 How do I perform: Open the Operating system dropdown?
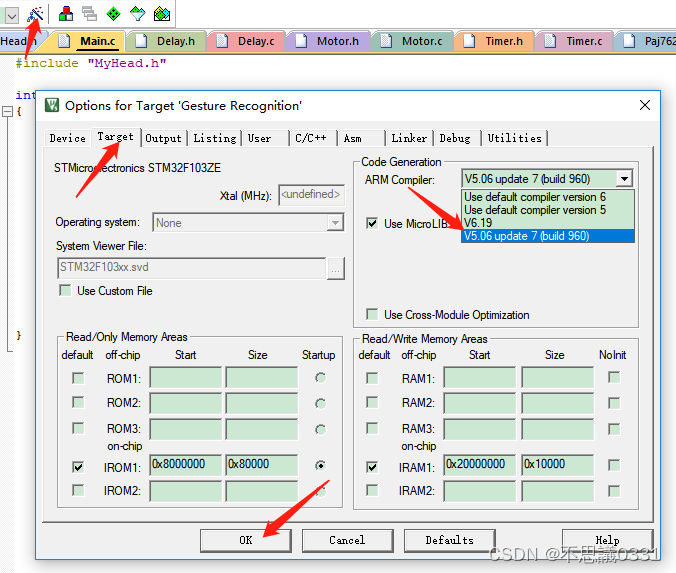248,223
